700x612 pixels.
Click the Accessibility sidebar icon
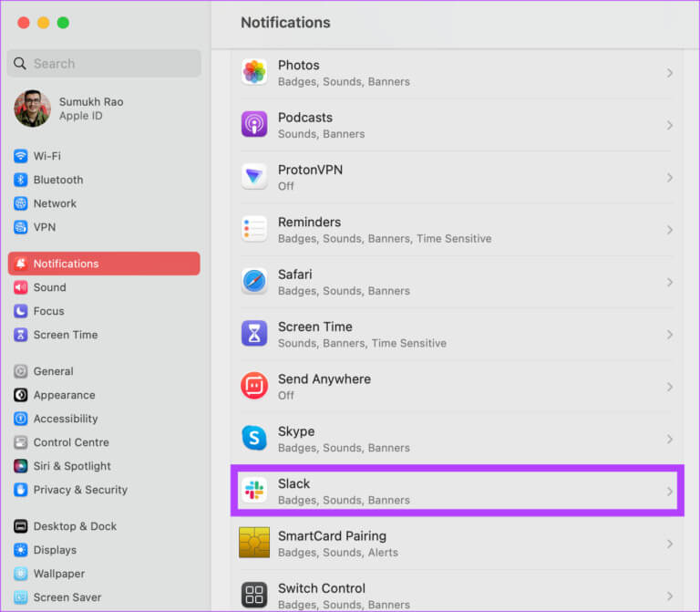21,419
